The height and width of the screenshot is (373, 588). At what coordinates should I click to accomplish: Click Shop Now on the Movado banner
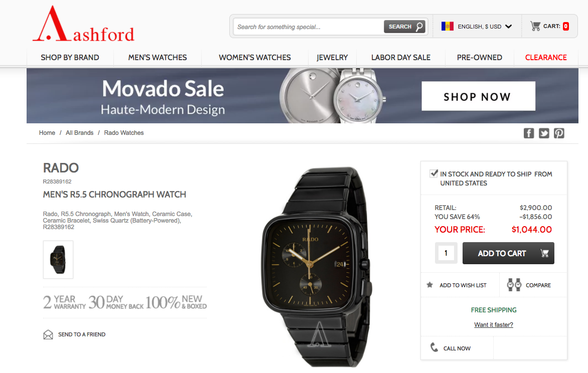point(478,96)
